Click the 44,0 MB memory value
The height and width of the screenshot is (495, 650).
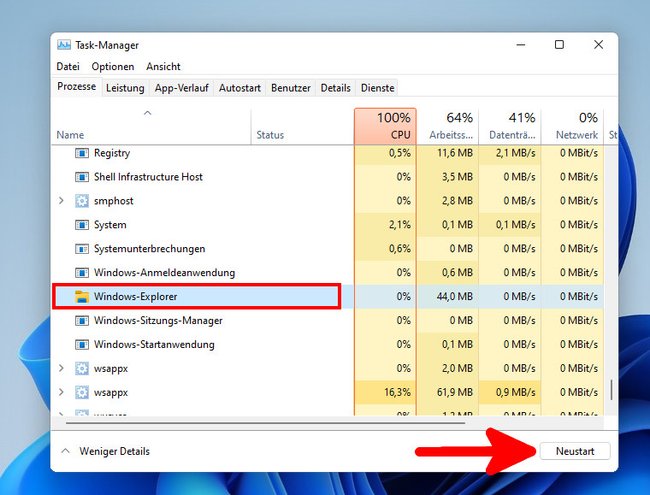pyautogui.click(x=455, y=296)
